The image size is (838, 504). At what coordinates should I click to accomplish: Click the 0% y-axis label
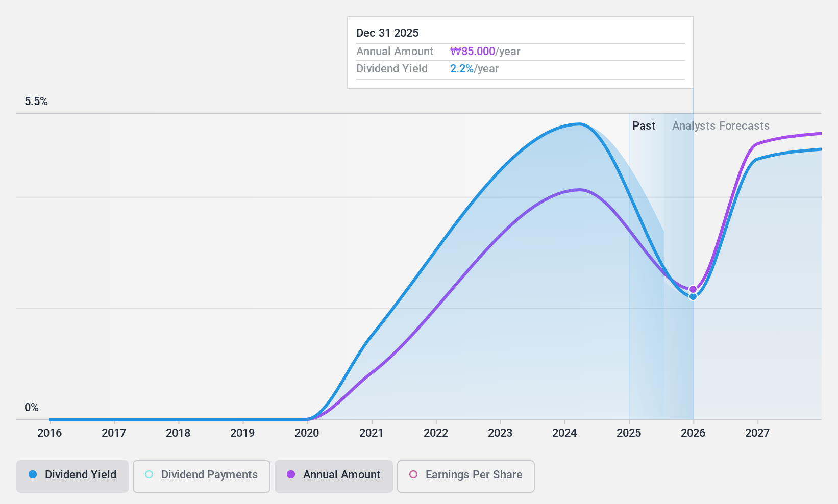tap(32, 408)
